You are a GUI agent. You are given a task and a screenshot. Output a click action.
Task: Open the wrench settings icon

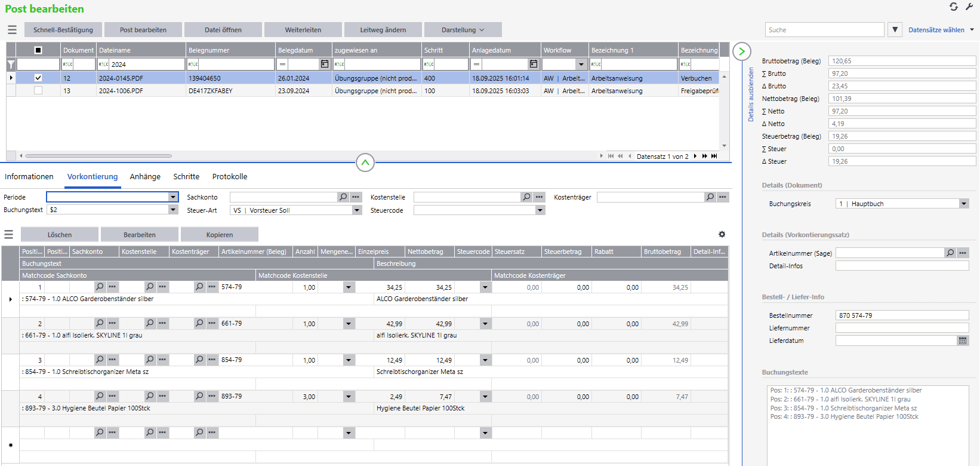click(969, 7)
